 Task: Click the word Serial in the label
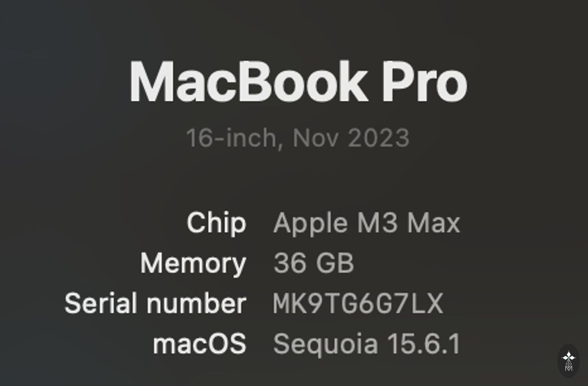click(101, 303)
